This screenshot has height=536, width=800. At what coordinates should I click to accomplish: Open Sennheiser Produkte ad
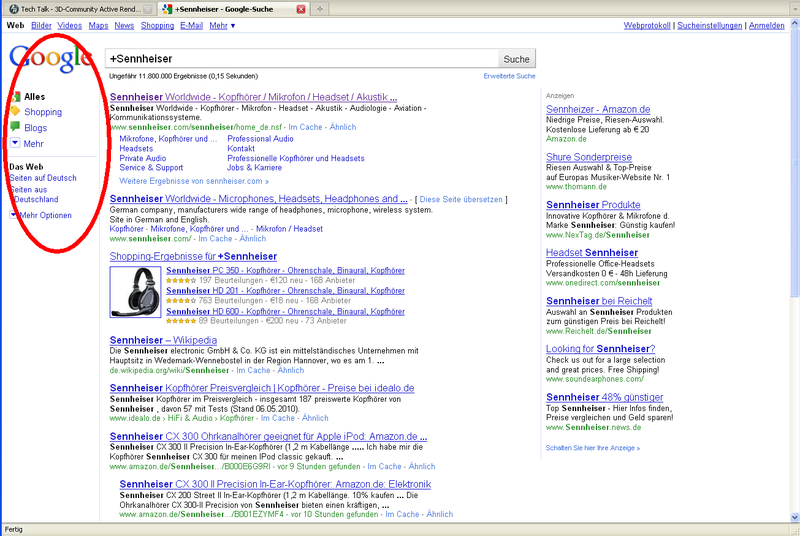(x=593, y=205)
